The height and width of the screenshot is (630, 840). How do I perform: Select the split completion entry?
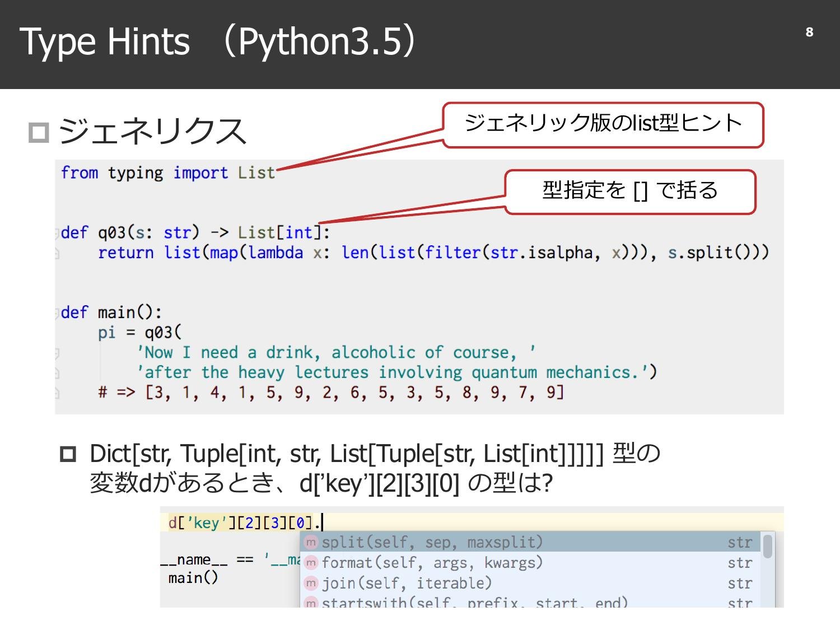(x=431, y=542)
